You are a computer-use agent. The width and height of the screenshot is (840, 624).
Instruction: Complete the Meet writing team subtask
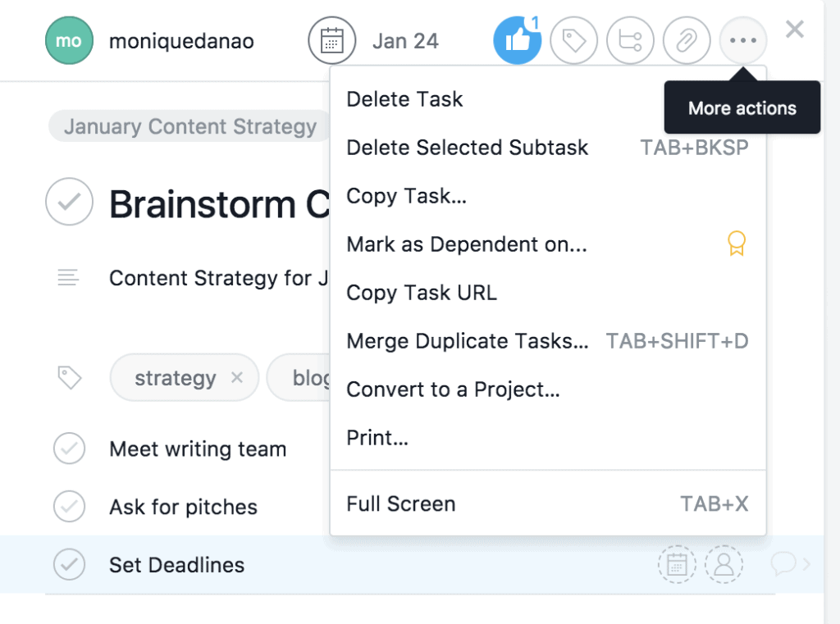coord(69,449)
